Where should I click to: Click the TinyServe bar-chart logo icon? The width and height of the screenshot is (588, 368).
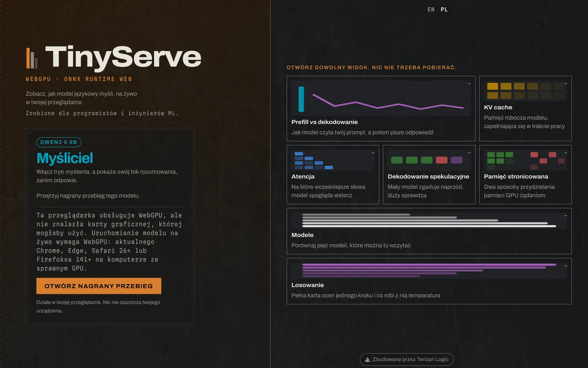tap(32, 58)
